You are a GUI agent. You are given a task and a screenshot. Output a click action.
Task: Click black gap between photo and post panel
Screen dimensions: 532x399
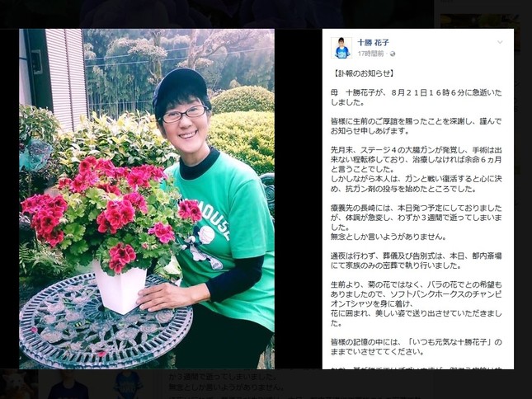[x=299, y=199]
